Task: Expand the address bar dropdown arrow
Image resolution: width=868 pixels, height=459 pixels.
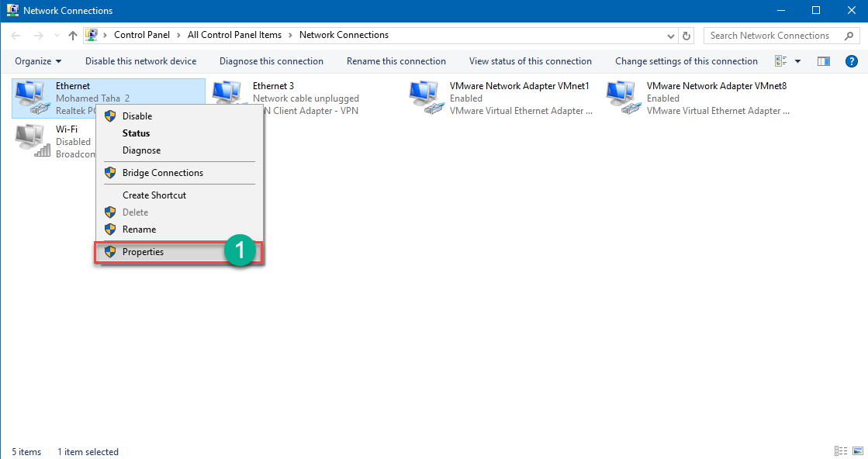Action: point(670,35)
